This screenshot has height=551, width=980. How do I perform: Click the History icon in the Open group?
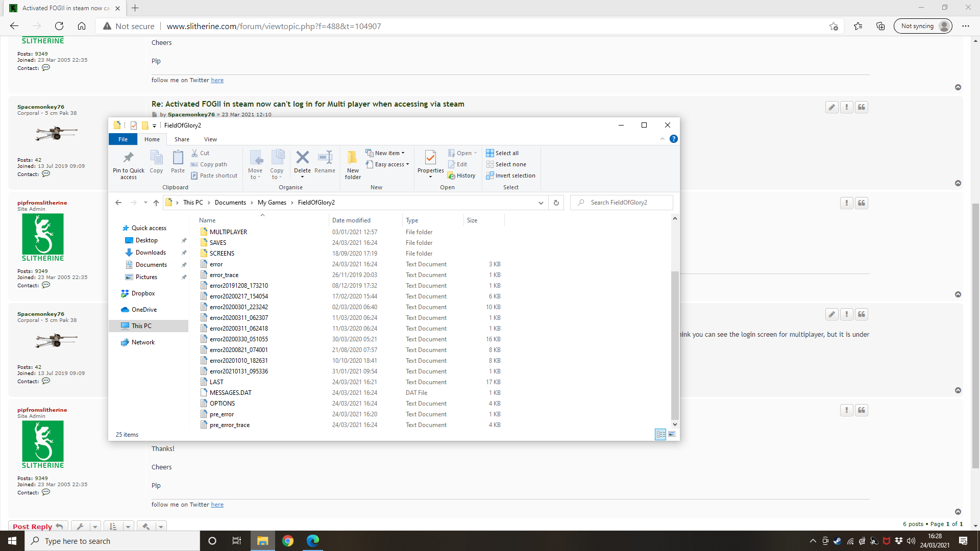(x=461, y=175)
